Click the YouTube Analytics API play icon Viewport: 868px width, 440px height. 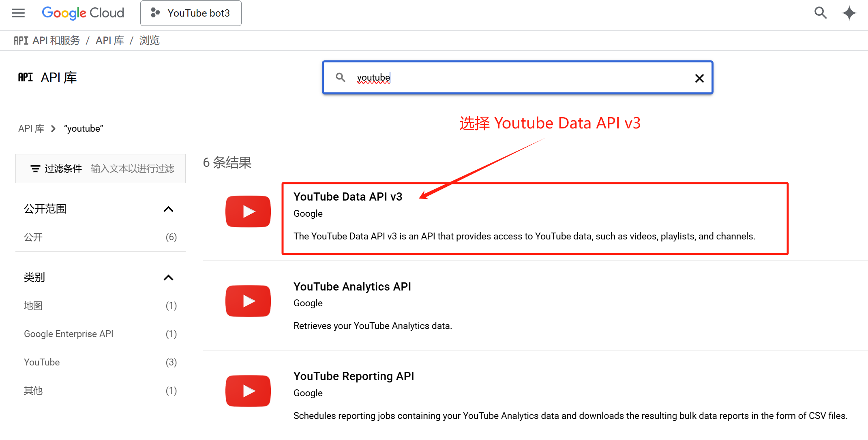click(x=248, y=301)
